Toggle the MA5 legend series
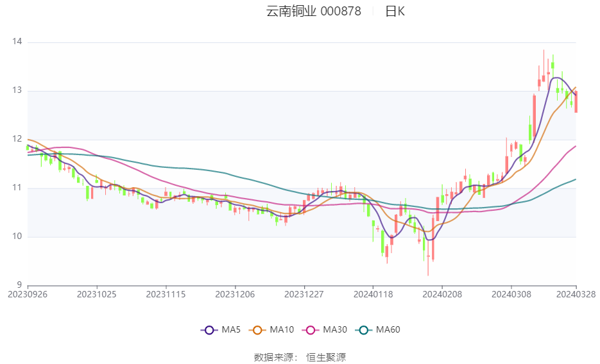The width and height of the screenshot is (600, 364). pos(220,330)
